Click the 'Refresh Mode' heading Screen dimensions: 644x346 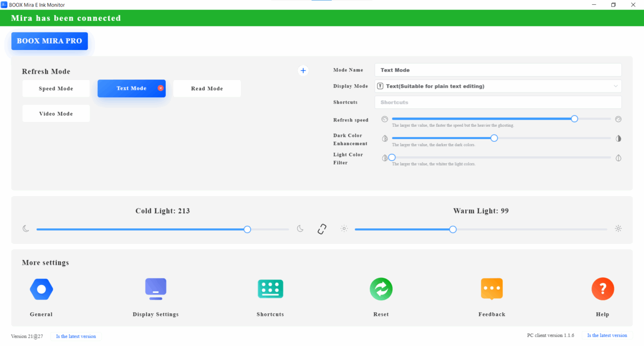pos(46,71)
